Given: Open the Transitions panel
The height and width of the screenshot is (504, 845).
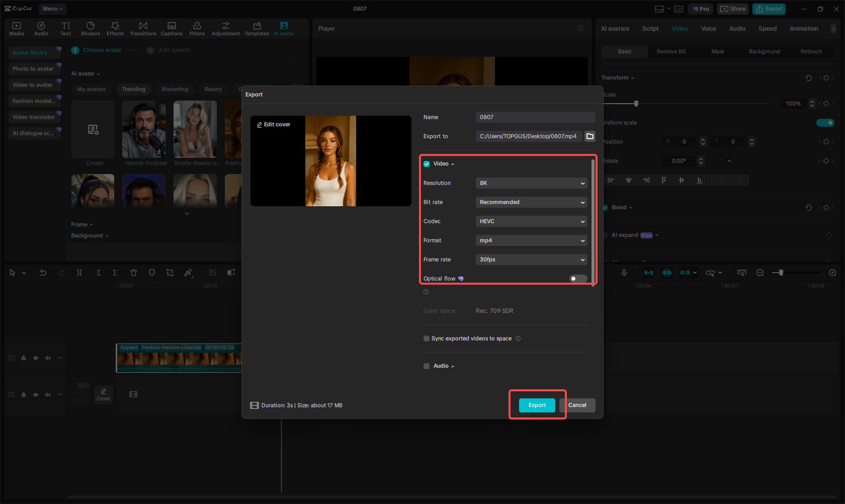Looking at the screenshot, I should pos(143,28).
